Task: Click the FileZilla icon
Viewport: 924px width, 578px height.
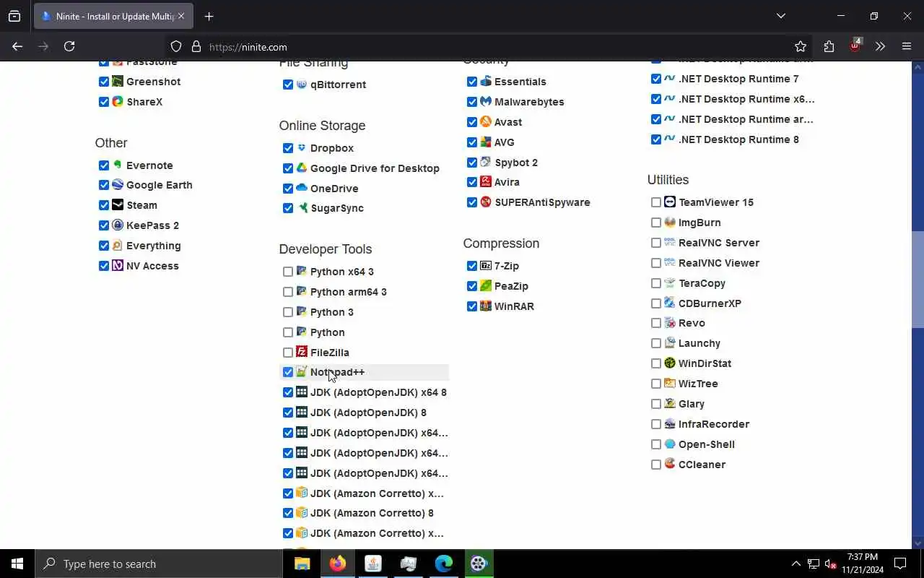Action: pyautogui.click(x=302, y=353)
